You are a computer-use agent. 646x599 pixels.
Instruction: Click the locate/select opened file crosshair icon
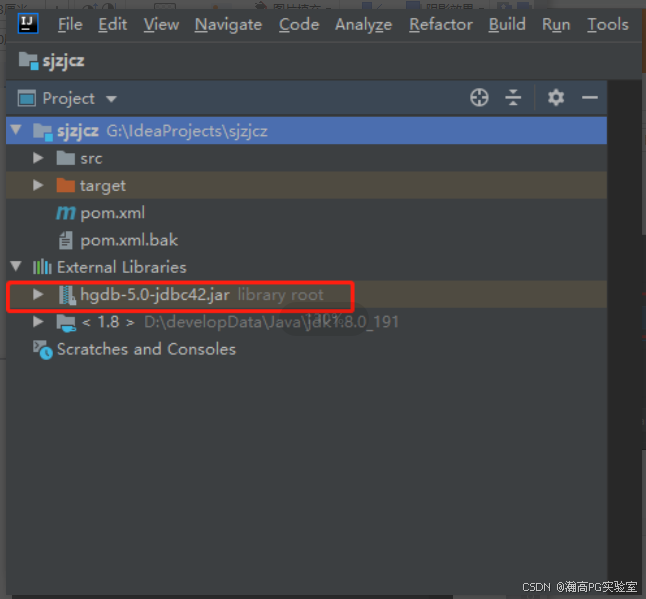tap(479, 98)
